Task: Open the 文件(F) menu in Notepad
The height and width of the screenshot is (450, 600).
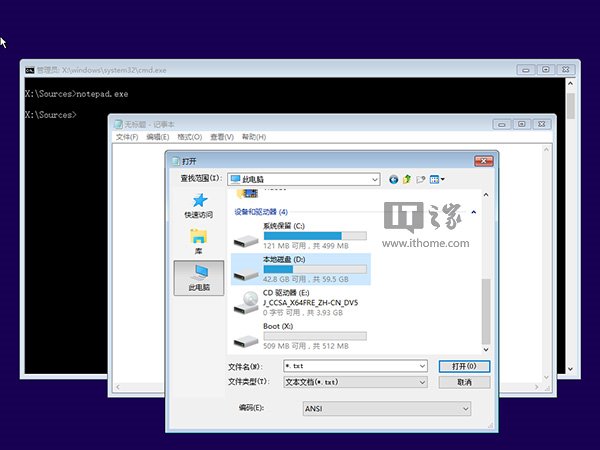Action: (x=127, y=137)
